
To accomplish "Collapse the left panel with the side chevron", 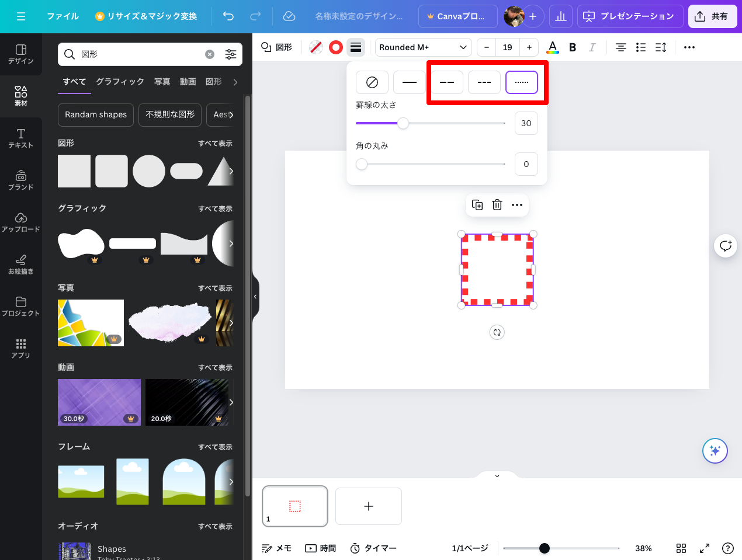I will (x=255, y=297).
